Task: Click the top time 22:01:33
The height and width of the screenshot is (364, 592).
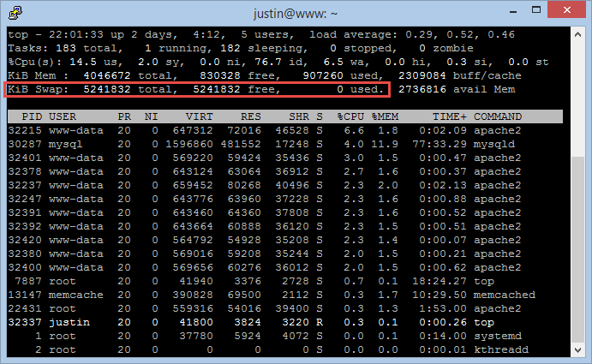Action: [76, 35]
